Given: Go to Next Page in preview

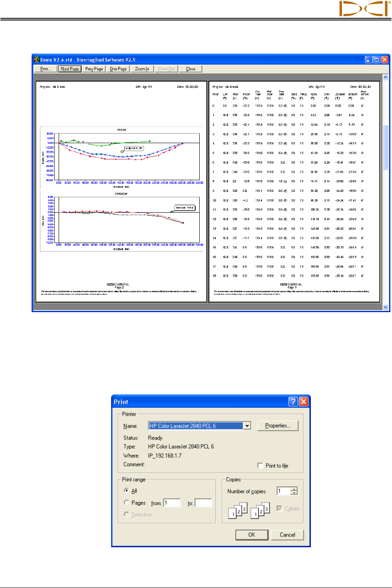Looking at the screenshot, I should pyautogui.click(x=70, y=69).
